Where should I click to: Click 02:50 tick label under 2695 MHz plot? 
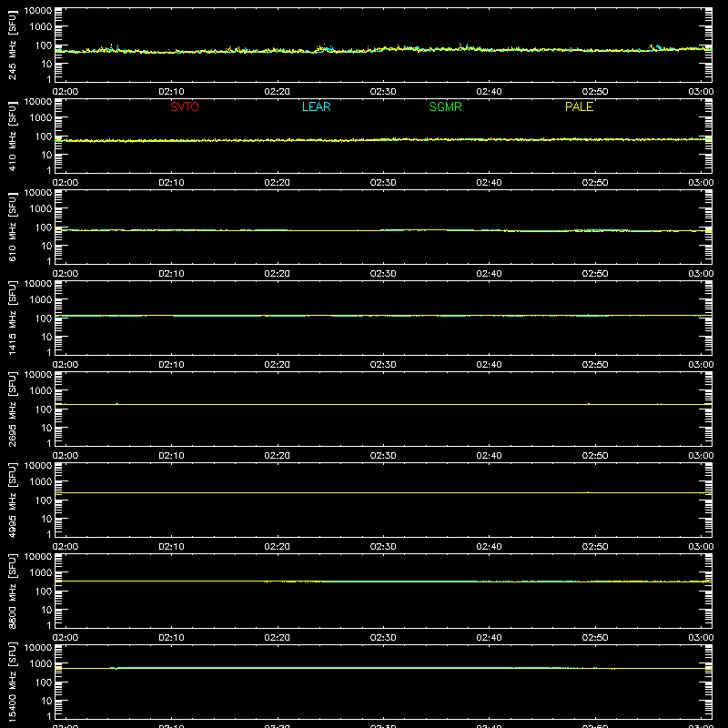click(595, 456)
